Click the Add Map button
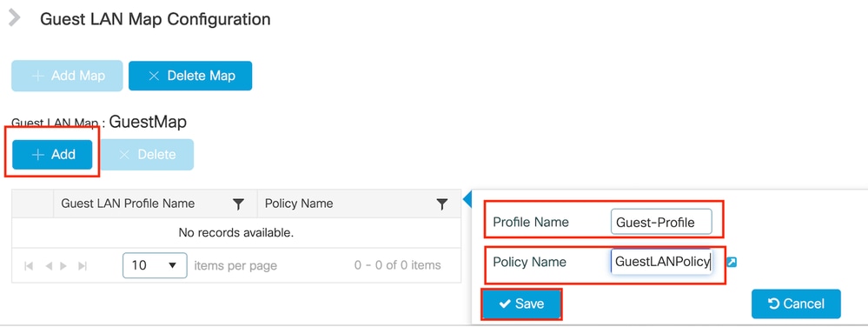Image resolution: width=868 pixels, height=327 pixels. pyautogui.click(x=67, y=76)
